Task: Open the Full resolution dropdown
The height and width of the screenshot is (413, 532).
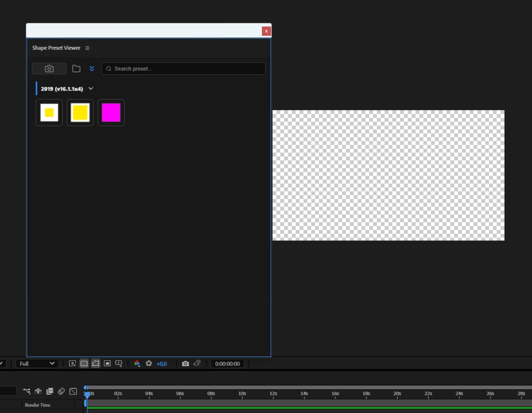Action: coord(37,364)
